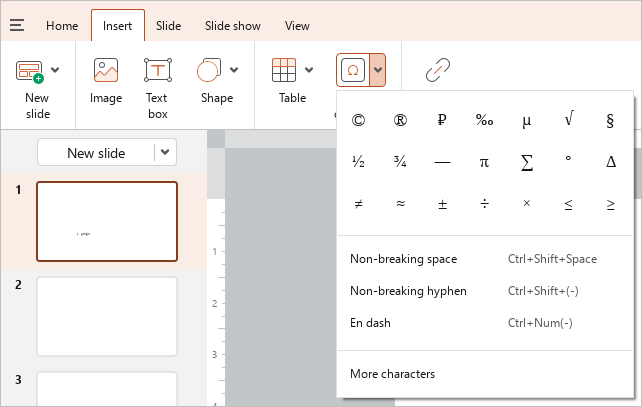Select slide 2 thumbnail
Screen dimensions: 642x407
107,317
